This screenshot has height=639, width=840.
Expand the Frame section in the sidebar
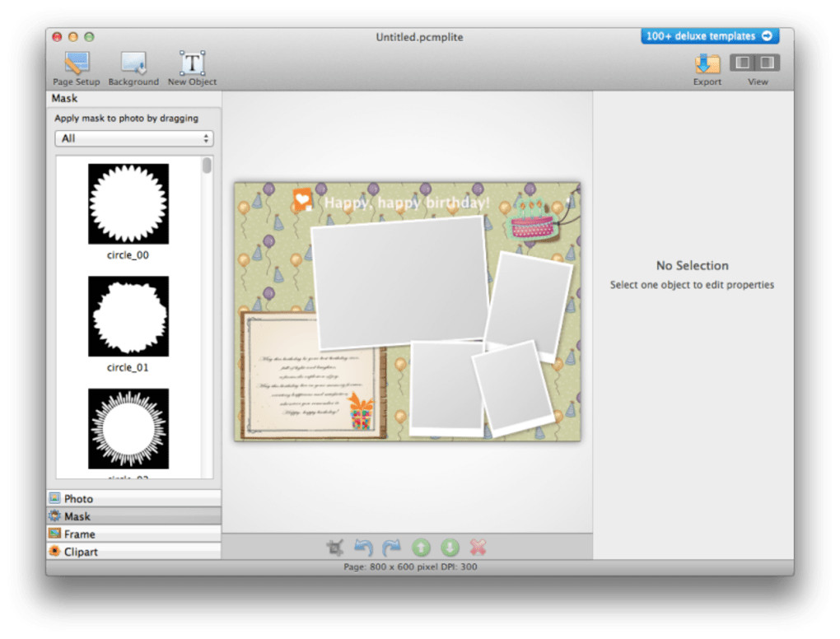pyautogui.click(x=133, y=534)
